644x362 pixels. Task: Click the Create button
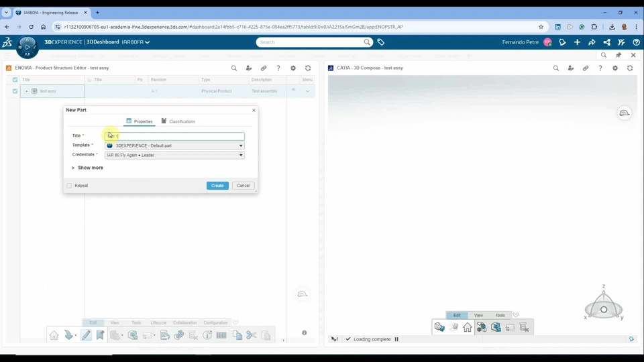[217, 186]
